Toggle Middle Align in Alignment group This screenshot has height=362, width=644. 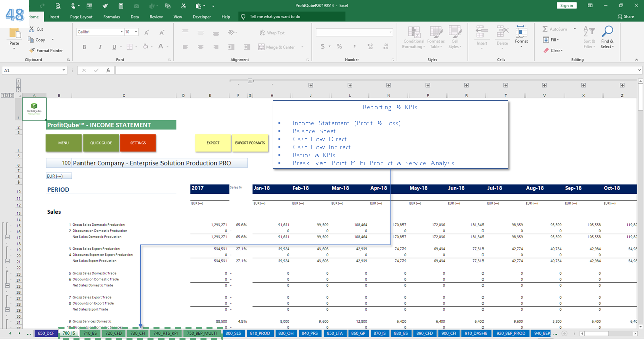click(x=200, y=32)
